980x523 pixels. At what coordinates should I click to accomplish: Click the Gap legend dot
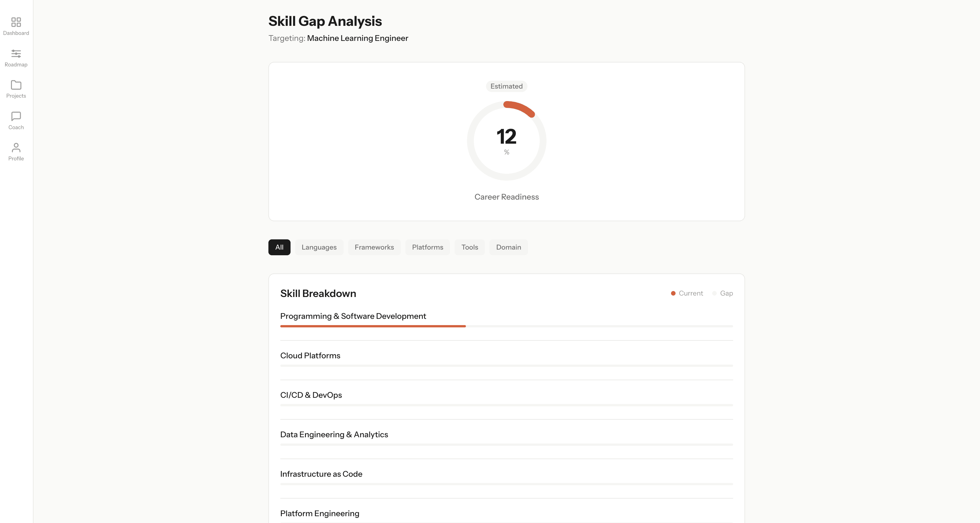[714, 293]
